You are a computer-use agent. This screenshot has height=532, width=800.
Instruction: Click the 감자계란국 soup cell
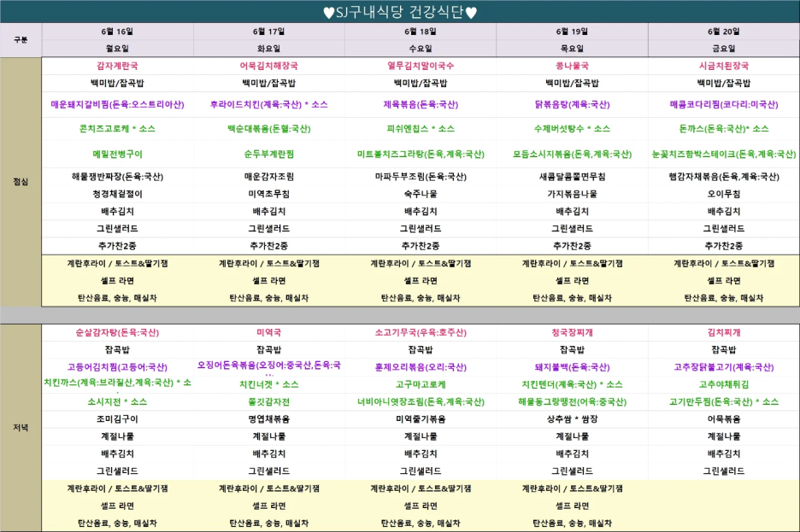click(117, 66)
